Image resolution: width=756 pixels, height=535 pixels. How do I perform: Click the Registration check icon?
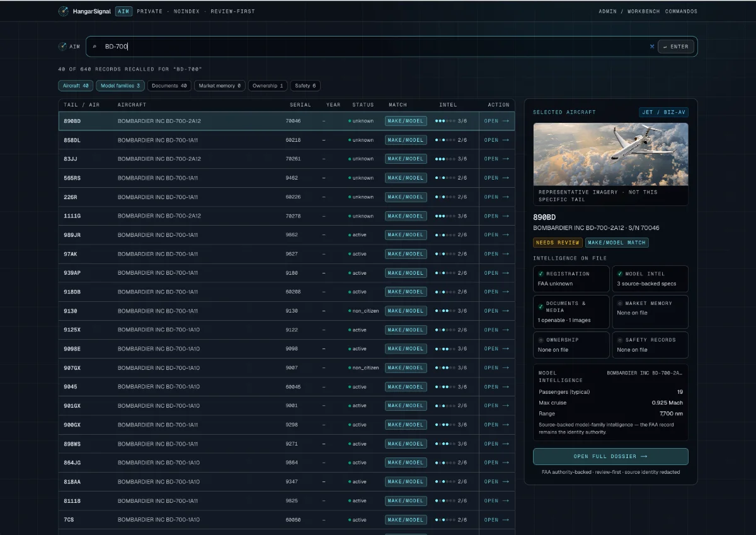coord(541,274)
